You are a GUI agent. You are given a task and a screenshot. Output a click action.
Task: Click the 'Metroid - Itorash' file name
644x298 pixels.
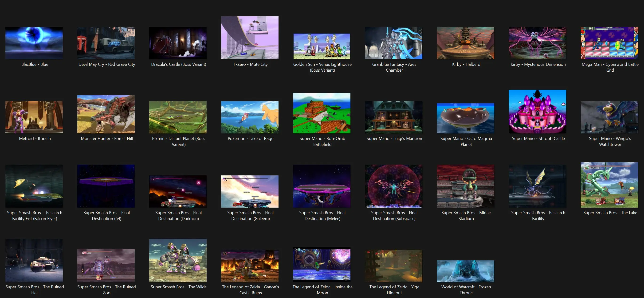[35, 138]
